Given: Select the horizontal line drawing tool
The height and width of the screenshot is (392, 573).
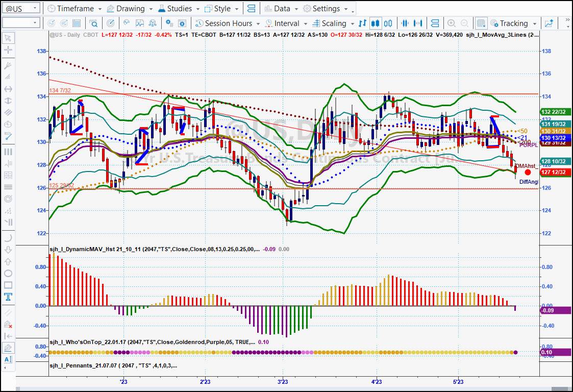Looking at the screenshot, I should pos(8,89).
